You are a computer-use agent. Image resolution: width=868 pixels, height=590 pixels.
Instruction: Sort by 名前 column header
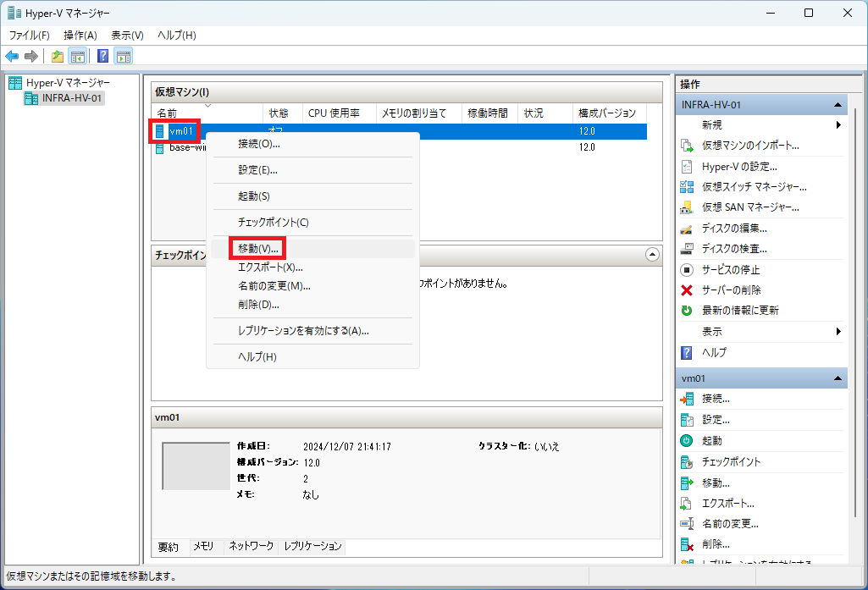pos(207,113)
